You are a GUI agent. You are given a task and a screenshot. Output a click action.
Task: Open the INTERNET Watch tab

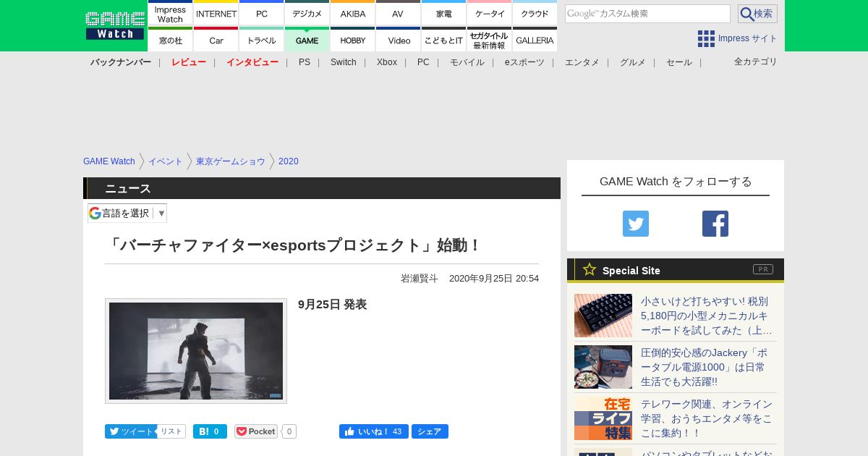click(216, 13)
